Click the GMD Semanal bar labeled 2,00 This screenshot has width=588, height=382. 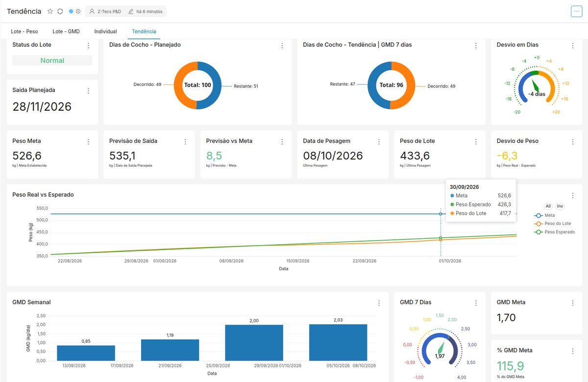coord(254,343)
